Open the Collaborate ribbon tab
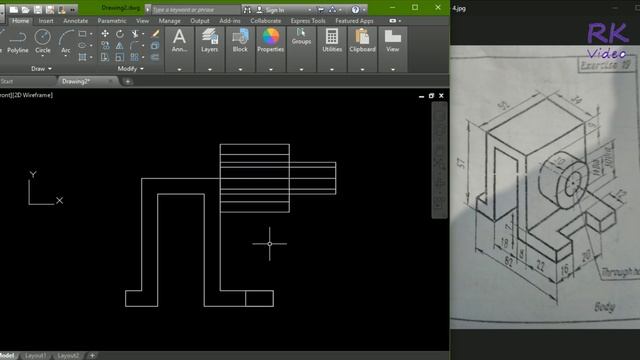Image resolution: width=640 pixels, height=360 pixels. [x=266, y=20]
